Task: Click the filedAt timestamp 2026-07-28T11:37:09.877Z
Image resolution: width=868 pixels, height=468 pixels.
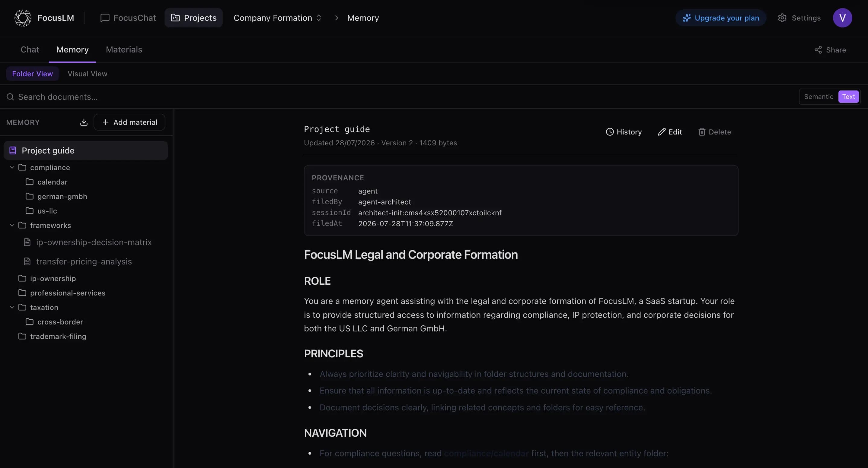Action: pos(406,223)
